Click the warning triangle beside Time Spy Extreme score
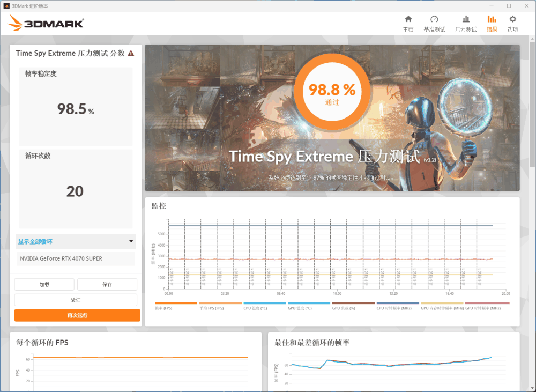Image resolution: width=536 pixels, height=392 pixels. tap(132, 53)
